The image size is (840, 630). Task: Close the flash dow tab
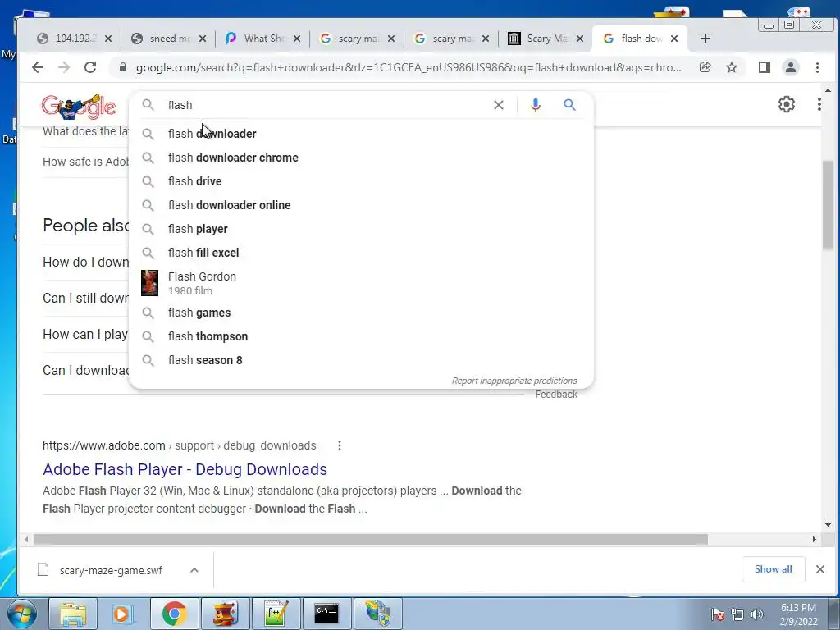[674, 39]
